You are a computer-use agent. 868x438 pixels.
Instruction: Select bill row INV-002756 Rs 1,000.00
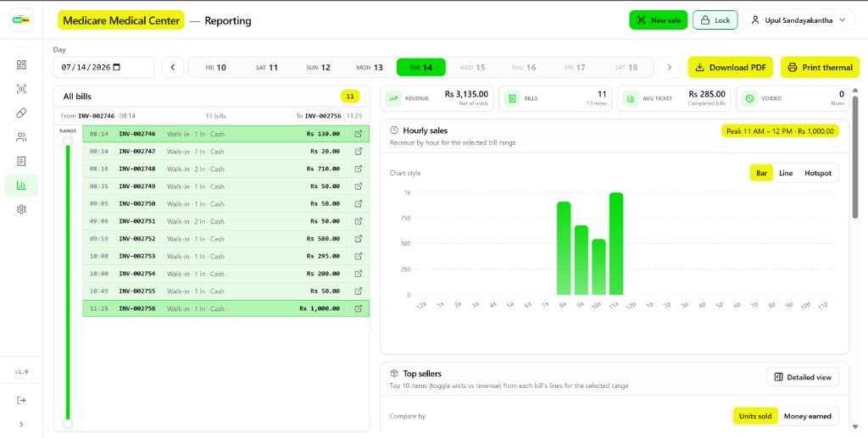pos(225,308)
